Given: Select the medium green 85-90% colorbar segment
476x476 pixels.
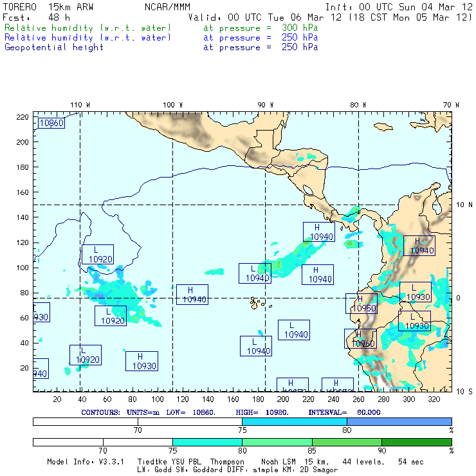Looking at the screenshot, I should pos(347,442).
